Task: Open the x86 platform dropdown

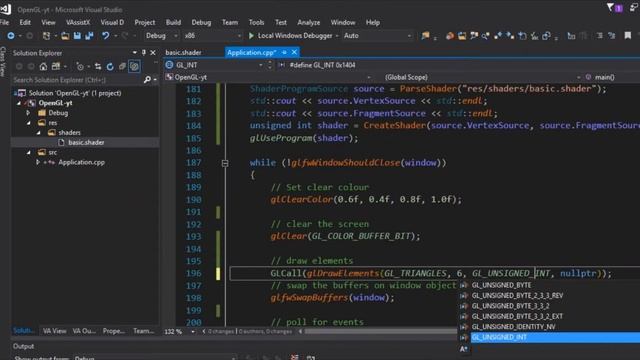Action: point(212,36)
